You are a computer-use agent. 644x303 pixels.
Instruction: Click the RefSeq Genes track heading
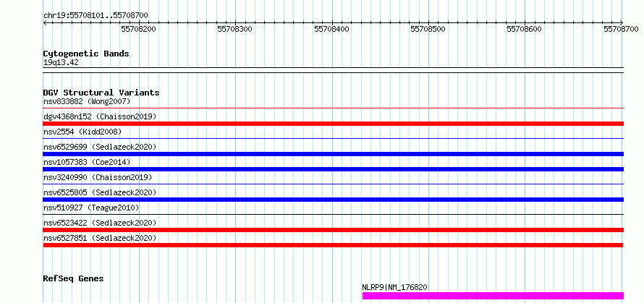click(74, 279)
